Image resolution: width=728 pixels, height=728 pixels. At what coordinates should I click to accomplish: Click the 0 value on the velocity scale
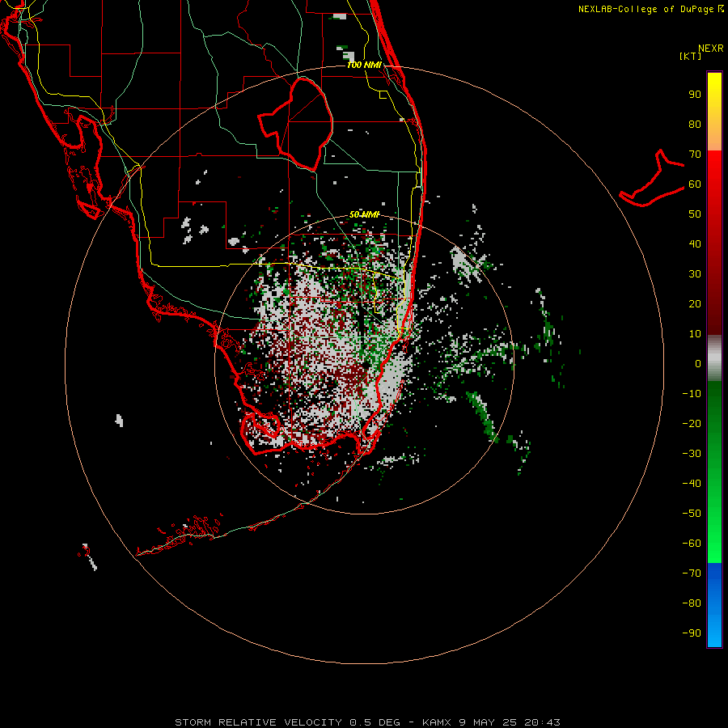(698, 364)
